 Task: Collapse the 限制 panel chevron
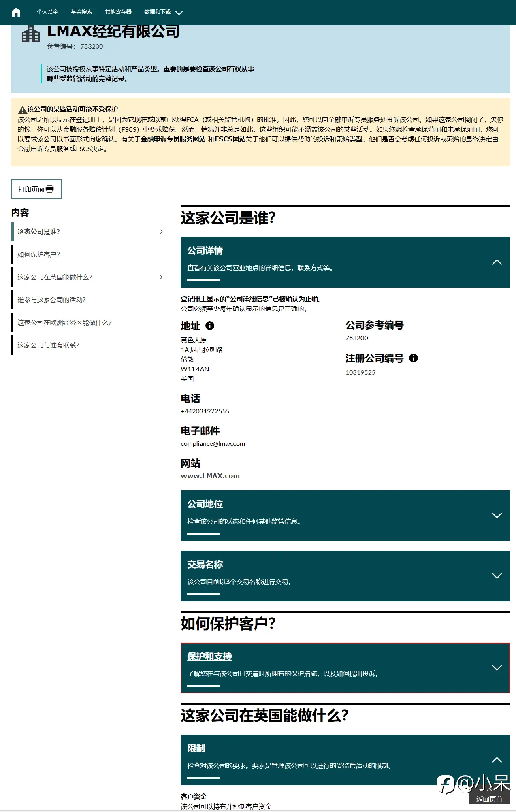(x=497, y=760)
